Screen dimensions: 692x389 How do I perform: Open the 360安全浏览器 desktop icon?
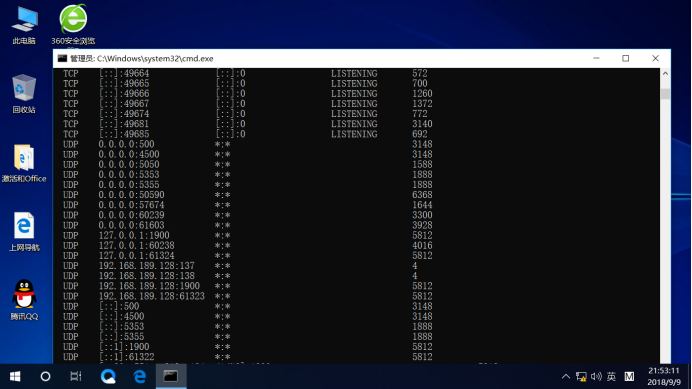(73, 25)
